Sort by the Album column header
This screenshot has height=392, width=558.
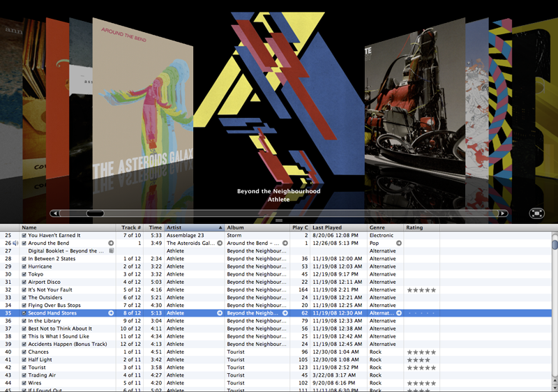pyautogui.click(x=257, y=227)
